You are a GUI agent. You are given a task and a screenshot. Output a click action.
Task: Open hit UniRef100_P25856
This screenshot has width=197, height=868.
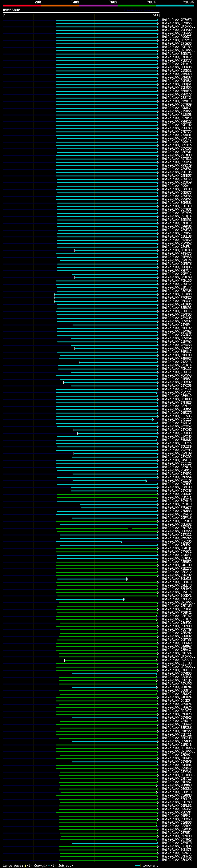click(x=176, y=23)
